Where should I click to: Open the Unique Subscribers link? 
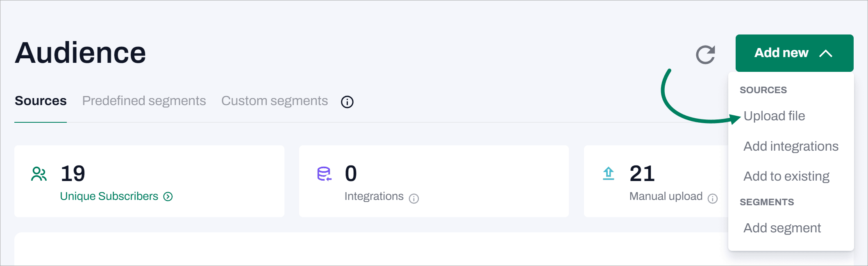pos(109,197)
